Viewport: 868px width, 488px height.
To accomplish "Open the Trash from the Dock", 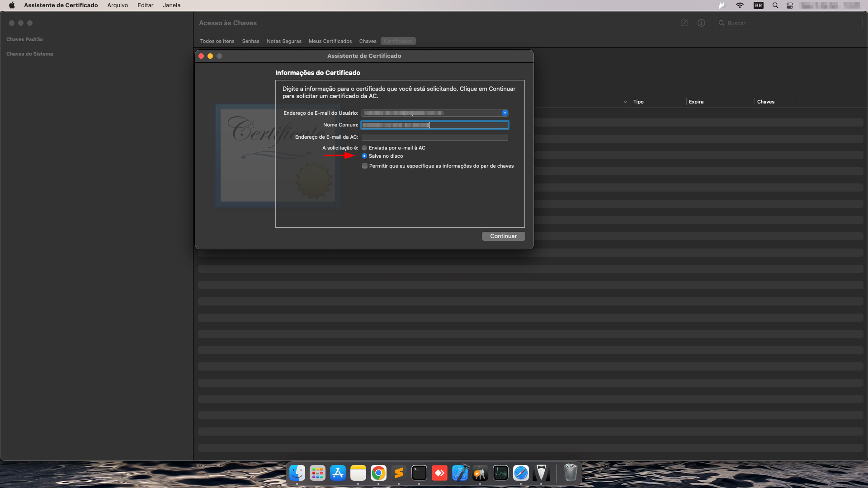I will (571, 473).
